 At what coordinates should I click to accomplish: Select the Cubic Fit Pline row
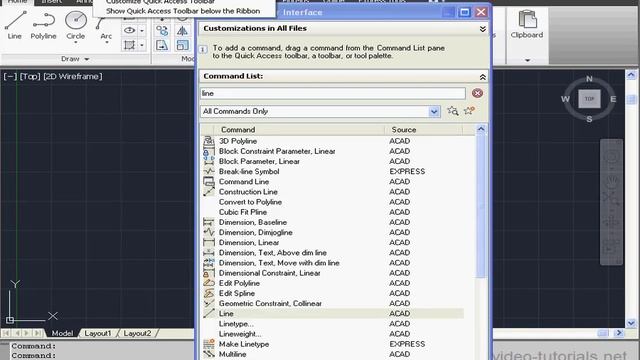coord(333,212)
